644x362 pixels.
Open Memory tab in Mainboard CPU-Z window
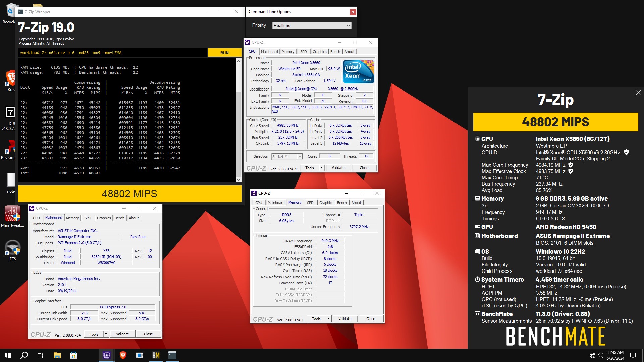[x=72, y=218]
